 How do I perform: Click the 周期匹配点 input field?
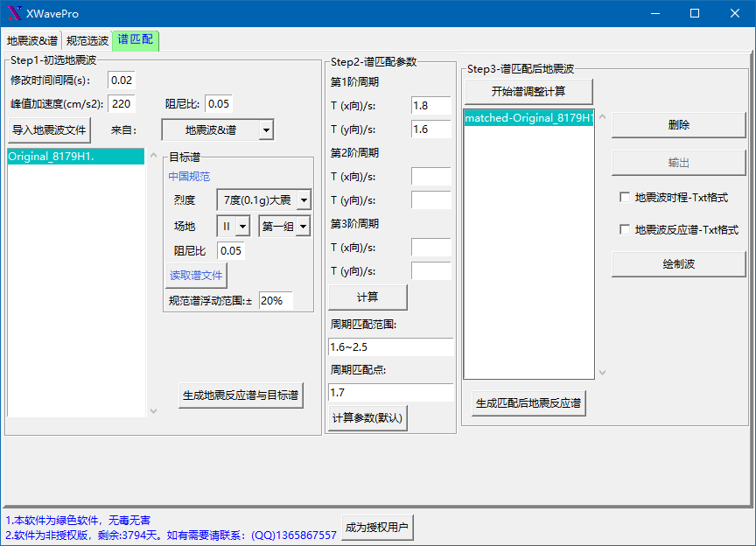[x=390, y=393]
